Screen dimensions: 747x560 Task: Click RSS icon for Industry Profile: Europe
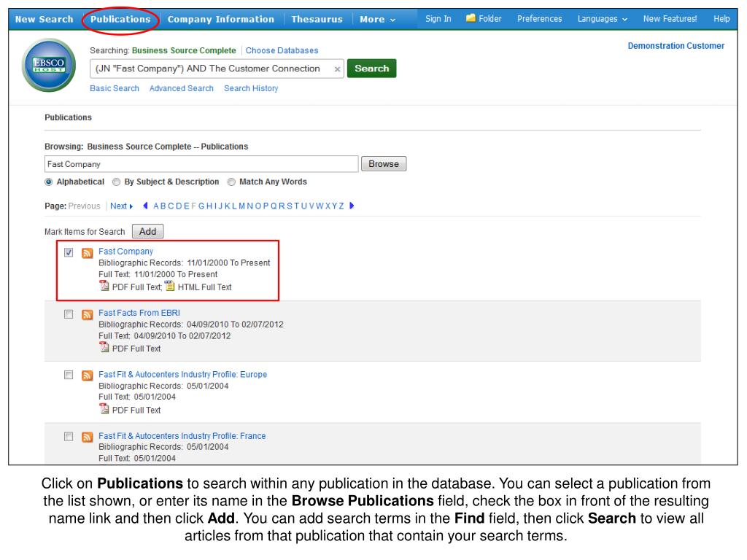tap(87, 376)
